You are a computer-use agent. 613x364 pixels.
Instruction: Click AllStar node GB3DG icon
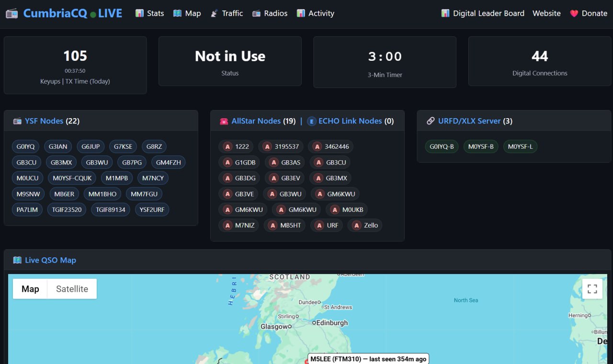228,178
